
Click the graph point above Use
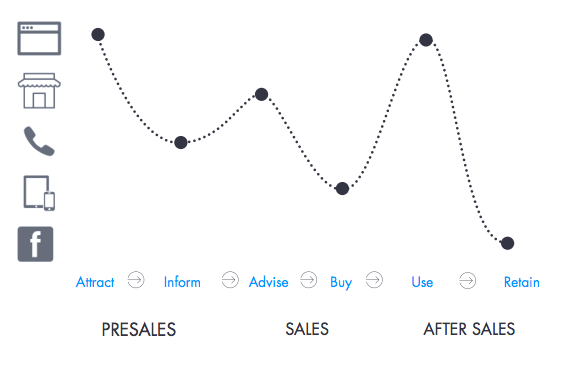[426, 40]
